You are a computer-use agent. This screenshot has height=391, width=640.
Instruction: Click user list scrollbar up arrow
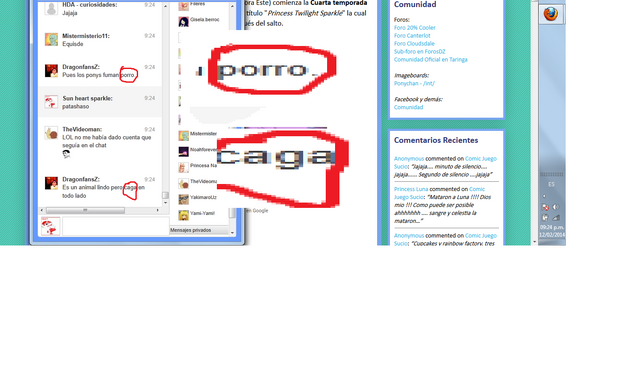[232, 6]
